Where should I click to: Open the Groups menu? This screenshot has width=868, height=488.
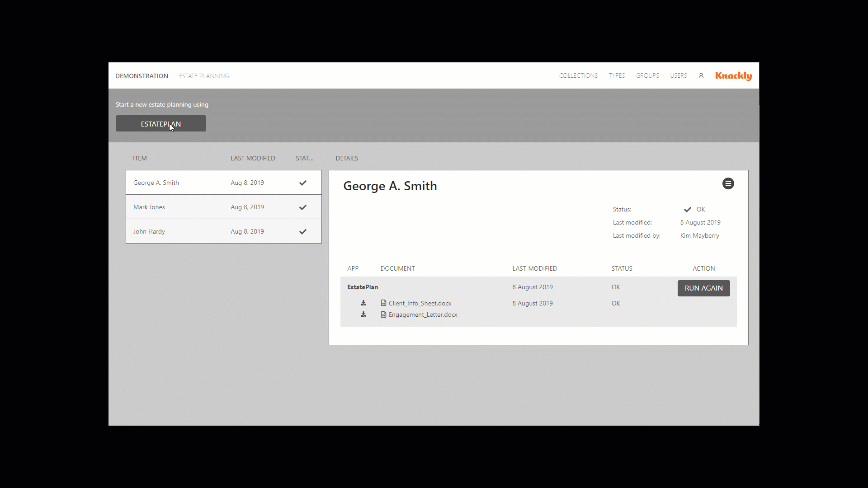point(647,75)
